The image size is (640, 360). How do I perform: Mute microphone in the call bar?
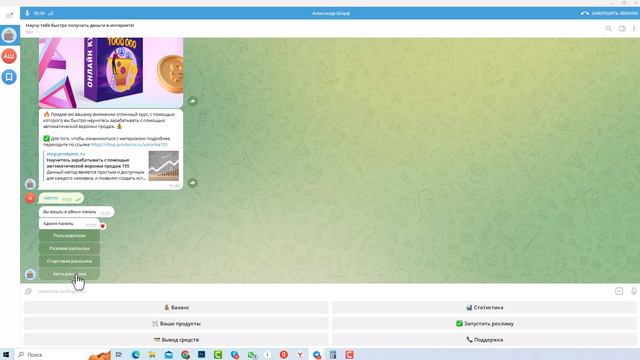27,13
